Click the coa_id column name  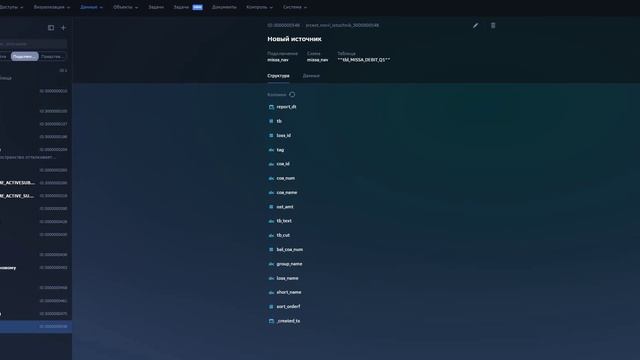(x=283, y=164)
